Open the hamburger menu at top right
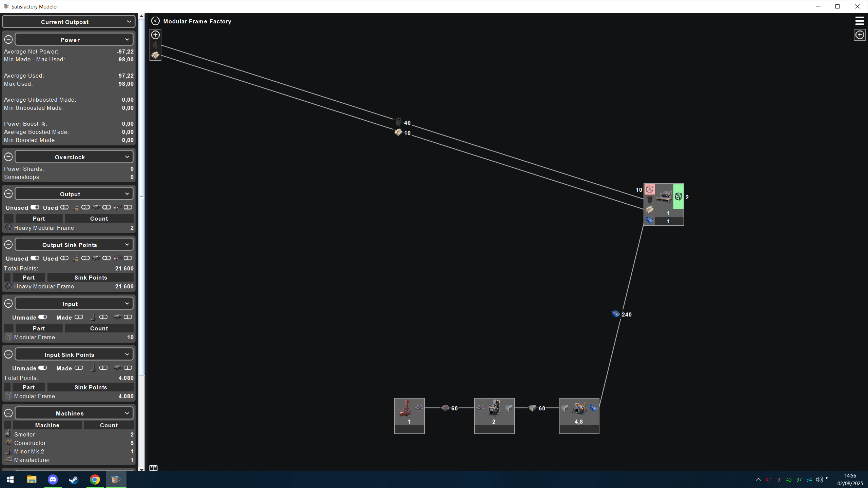Image resolution: width=868 pixels, height=488 pixels. [860, 21]
